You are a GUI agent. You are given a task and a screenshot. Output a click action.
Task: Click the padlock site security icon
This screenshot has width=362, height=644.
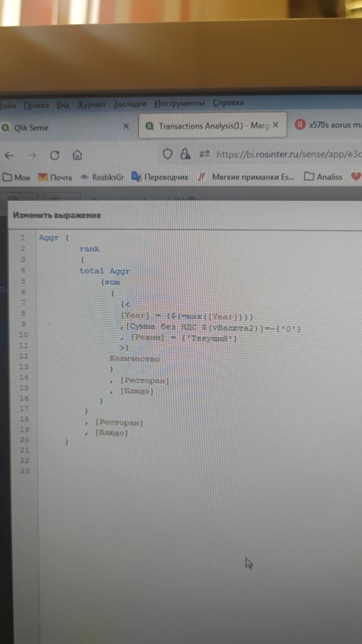point(186,154)
